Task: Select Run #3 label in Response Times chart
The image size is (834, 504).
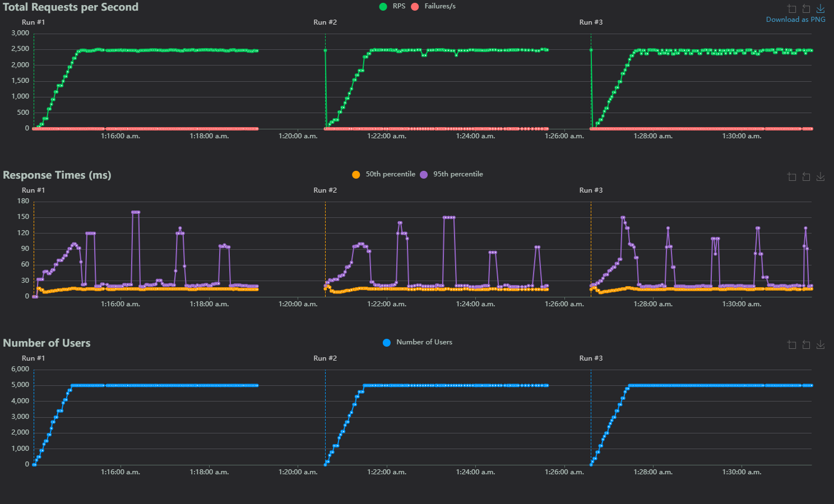Action: click(591, 190)
